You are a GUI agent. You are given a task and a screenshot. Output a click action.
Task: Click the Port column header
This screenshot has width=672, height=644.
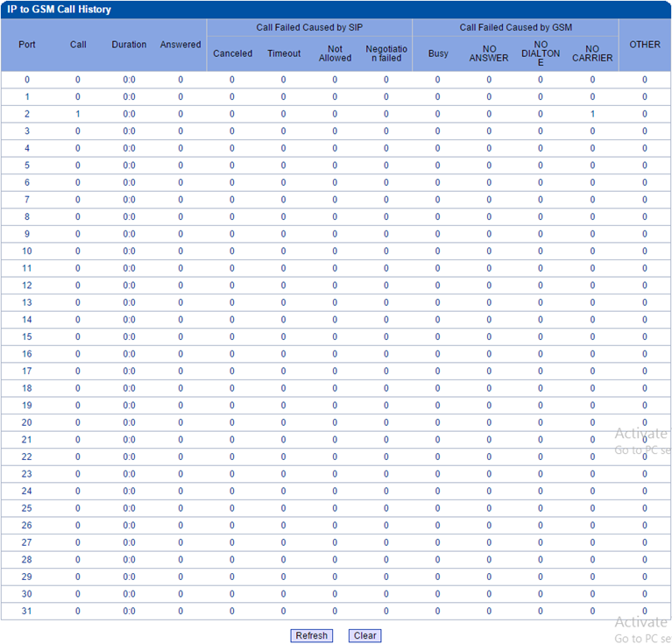pyautogui.click(x=27, y=45)
